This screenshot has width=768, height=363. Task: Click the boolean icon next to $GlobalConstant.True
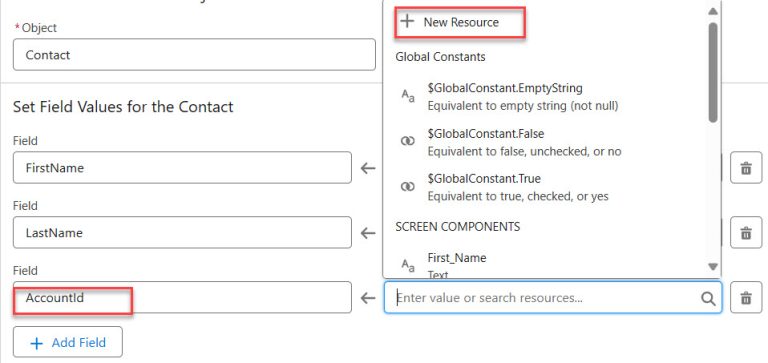point(408,187)
